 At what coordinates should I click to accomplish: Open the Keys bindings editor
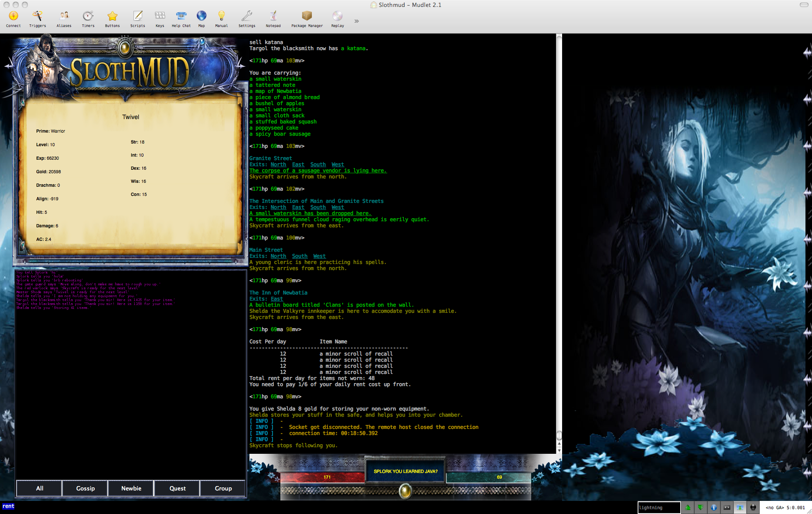(x=160, y=19)
